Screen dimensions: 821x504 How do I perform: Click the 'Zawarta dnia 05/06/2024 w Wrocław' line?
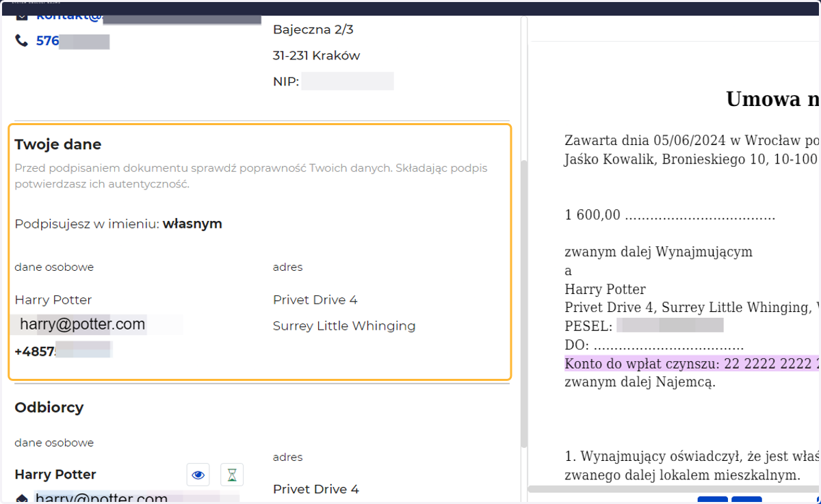click(x=692, y=141)
